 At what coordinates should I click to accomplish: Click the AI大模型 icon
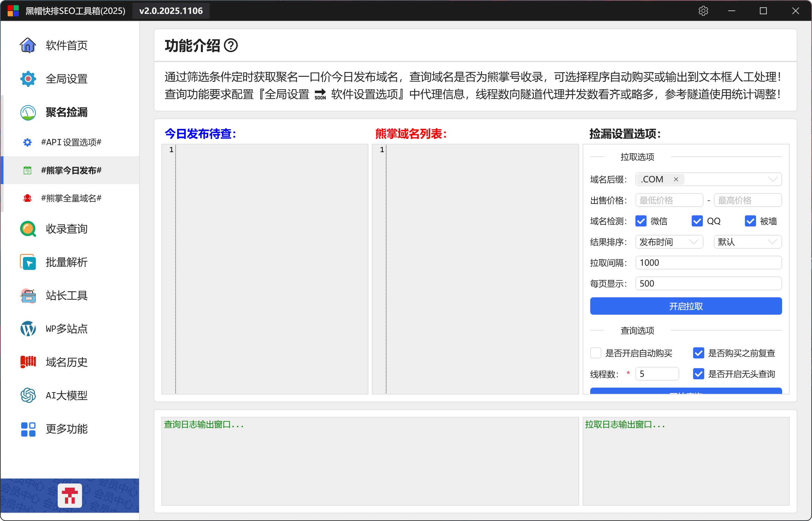[28, 396]
